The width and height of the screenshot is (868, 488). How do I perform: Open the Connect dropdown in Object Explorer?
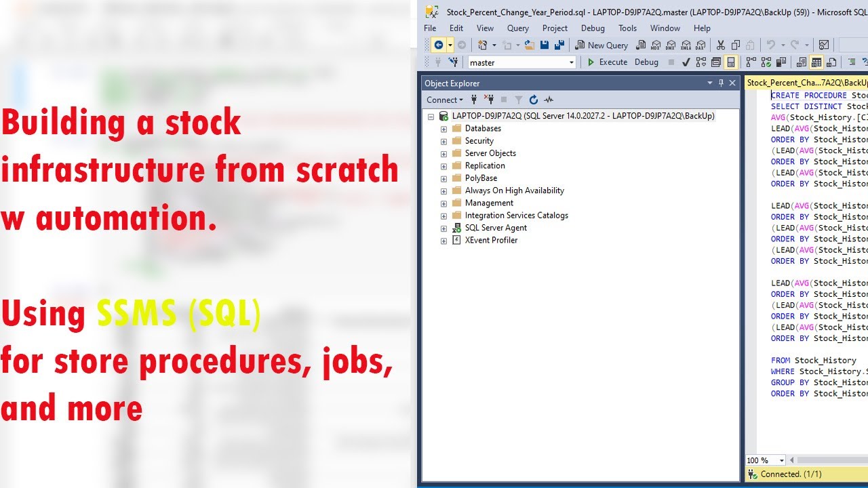tap(445, 100)
